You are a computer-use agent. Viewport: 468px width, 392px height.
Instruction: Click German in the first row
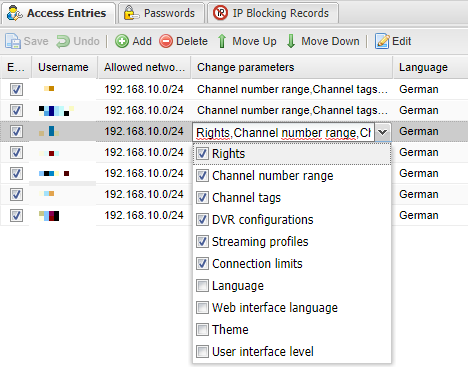point(419,89)
